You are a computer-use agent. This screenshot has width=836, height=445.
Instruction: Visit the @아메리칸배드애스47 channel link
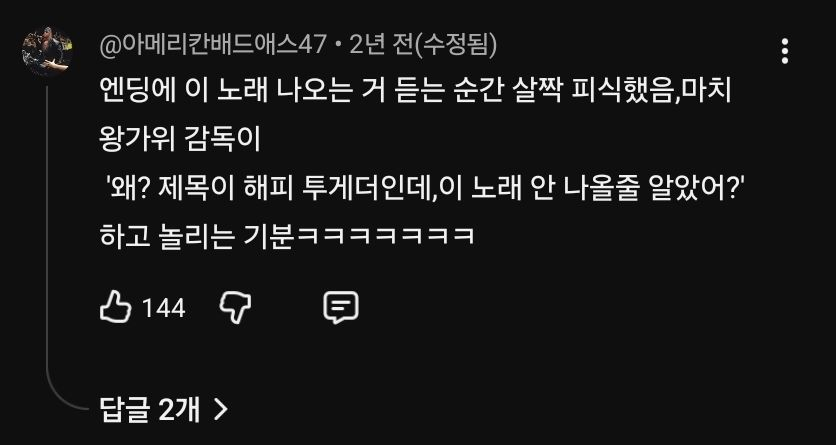(212, 47)
